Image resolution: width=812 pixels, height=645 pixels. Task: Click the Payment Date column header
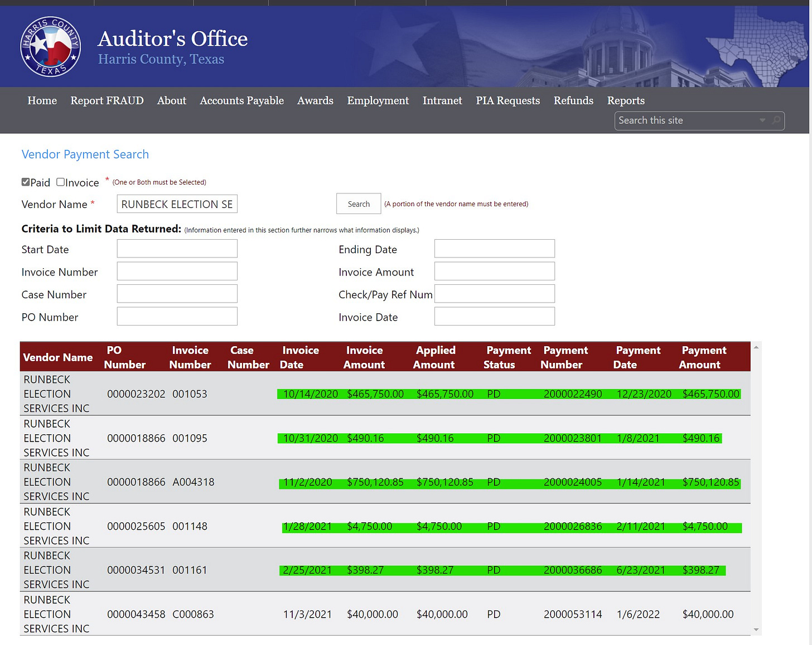click(x=637, y=357)
